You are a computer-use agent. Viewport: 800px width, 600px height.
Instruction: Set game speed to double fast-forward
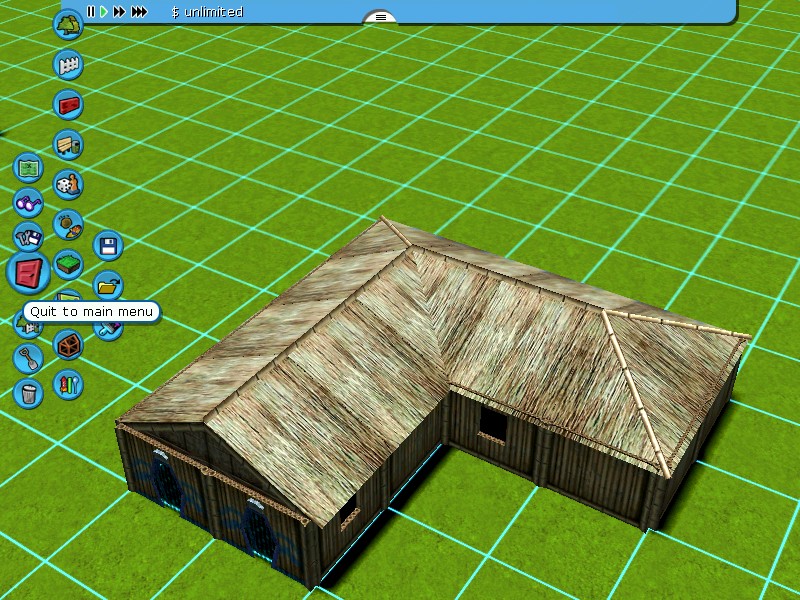coord(119,12)
